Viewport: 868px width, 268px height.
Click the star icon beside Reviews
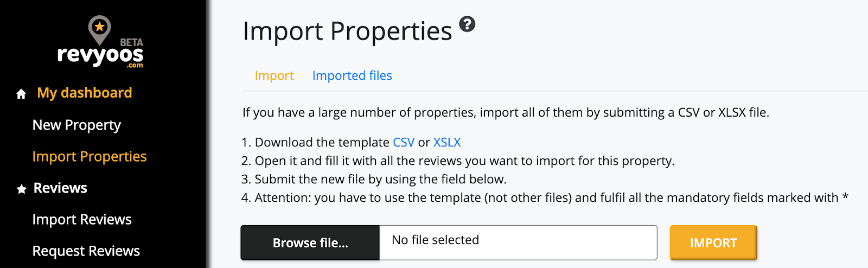click(22, 189)
